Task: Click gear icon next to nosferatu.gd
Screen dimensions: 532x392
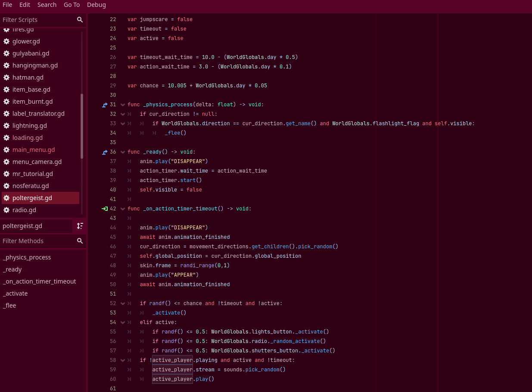Action: click(x=6, y=186)
